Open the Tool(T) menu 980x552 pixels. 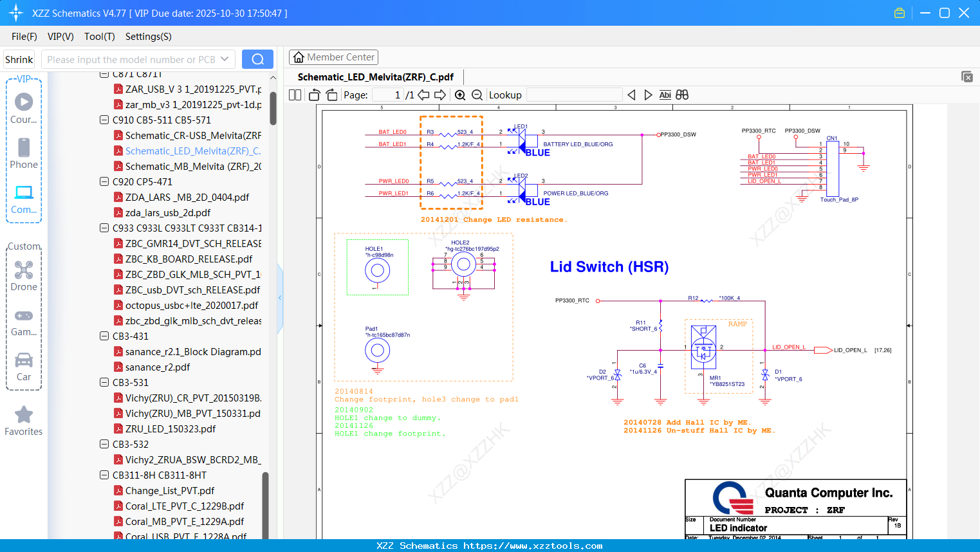pyautogui.click(x=99, y=37)
